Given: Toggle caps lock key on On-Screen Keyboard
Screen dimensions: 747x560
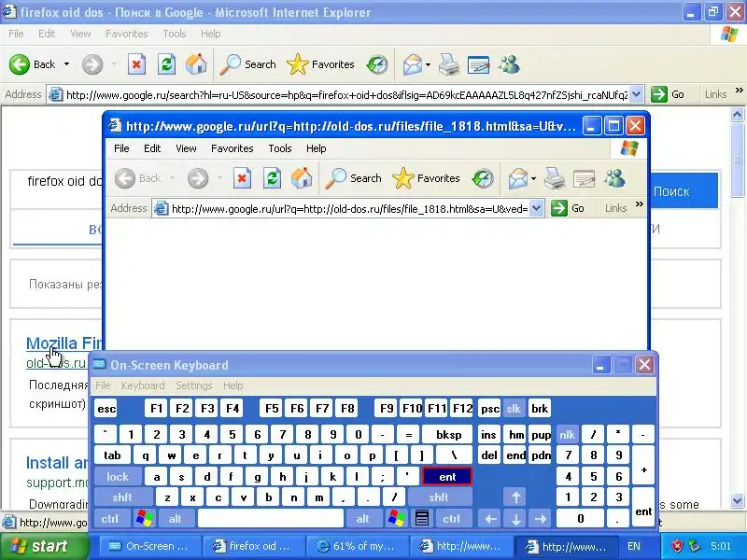Looking at the screenshot, I should tap(118, 477).
